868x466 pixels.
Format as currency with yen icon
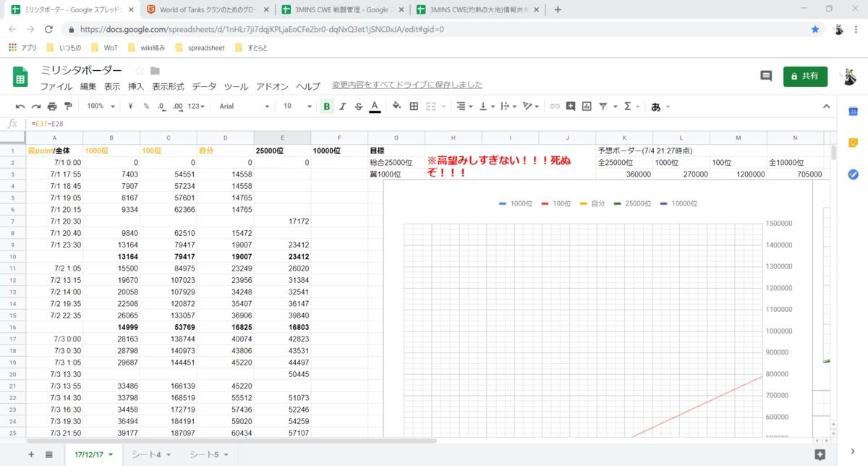click(x=130, y=106)
